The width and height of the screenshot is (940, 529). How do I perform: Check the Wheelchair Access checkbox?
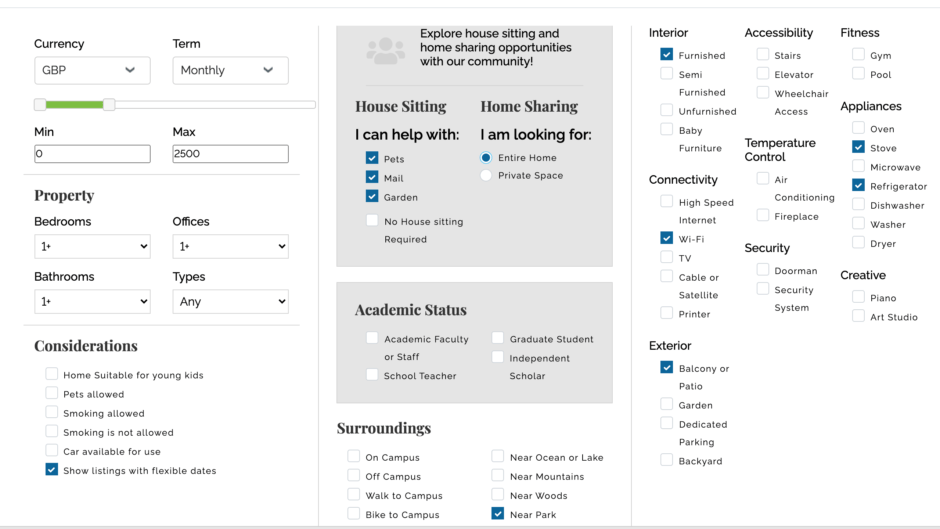(763, 92)
